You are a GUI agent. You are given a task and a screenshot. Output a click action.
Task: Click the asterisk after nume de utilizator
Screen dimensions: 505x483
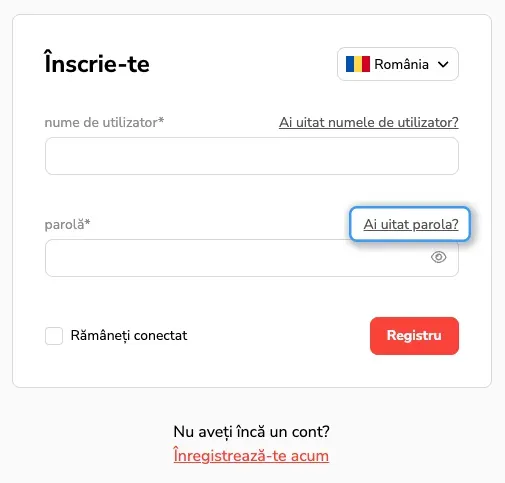[x=161, y=120]
